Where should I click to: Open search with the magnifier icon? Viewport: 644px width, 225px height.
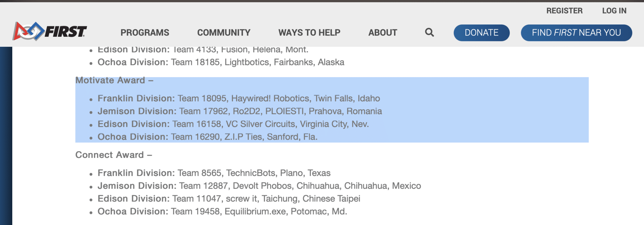tap(429, 32)
